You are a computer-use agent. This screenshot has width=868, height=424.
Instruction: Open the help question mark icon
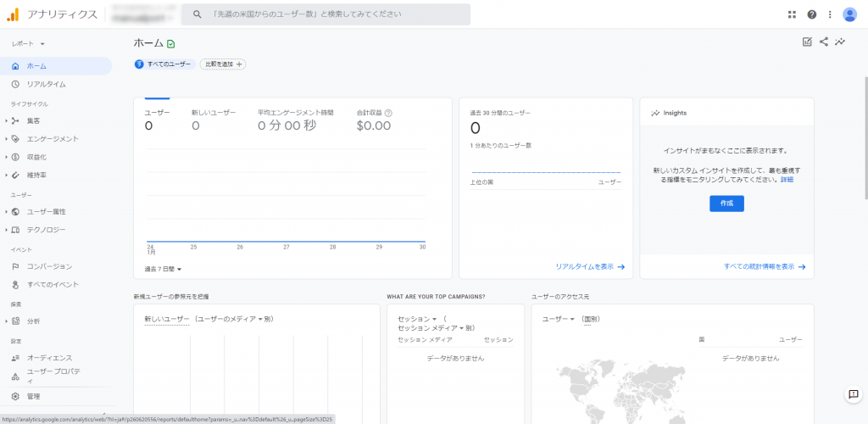point(811,14)
